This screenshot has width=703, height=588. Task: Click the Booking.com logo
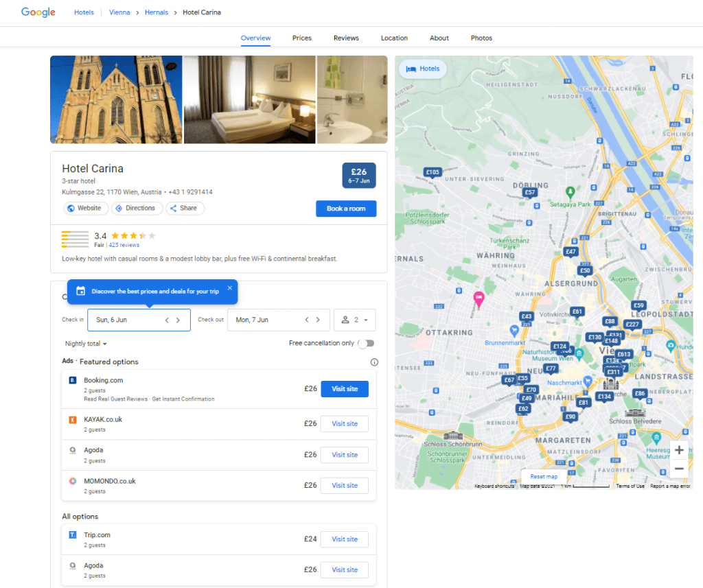72,379
